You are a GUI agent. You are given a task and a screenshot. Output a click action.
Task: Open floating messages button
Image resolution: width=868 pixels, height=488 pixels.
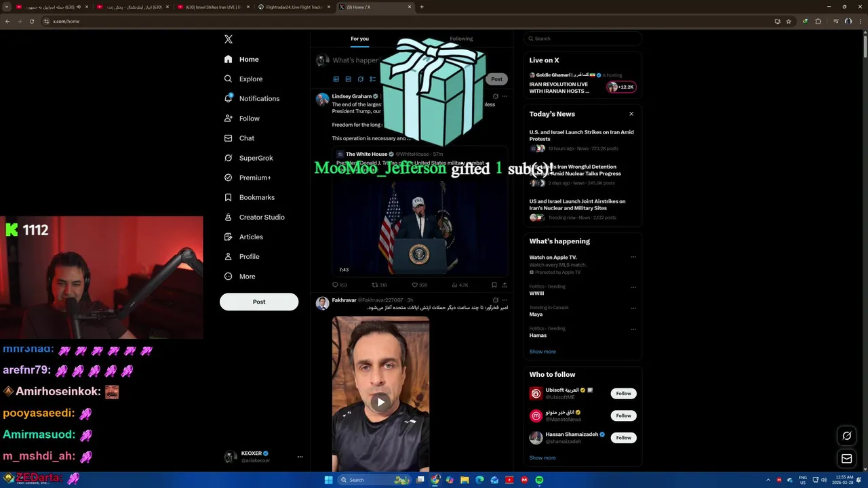tap(846, 459)
